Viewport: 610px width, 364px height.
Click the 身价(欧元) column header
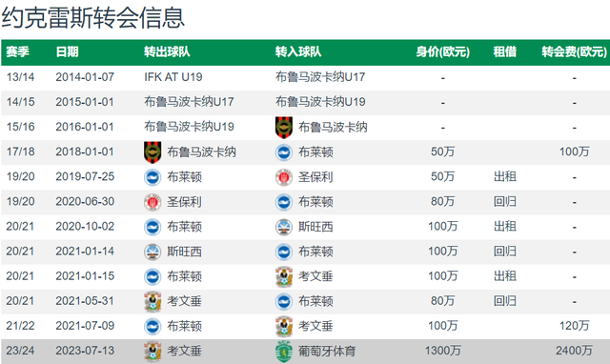(442, 51)
